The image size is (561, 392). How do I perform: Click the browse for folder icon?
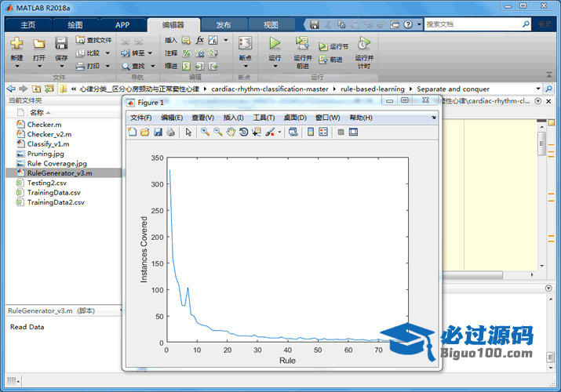click(x=49, y=89)
